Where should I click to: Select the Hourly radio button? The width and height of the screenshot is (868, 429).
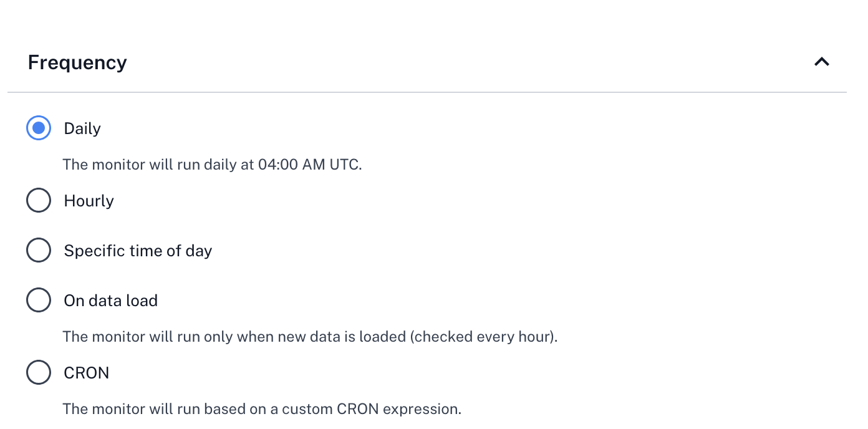(39, 201)
